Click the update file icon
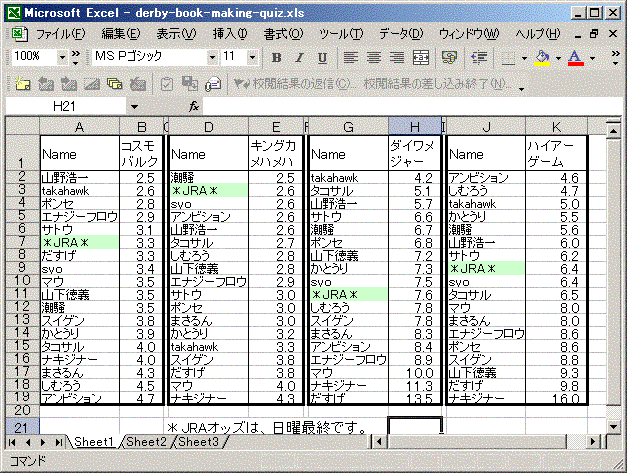 [x=190, y=84]
